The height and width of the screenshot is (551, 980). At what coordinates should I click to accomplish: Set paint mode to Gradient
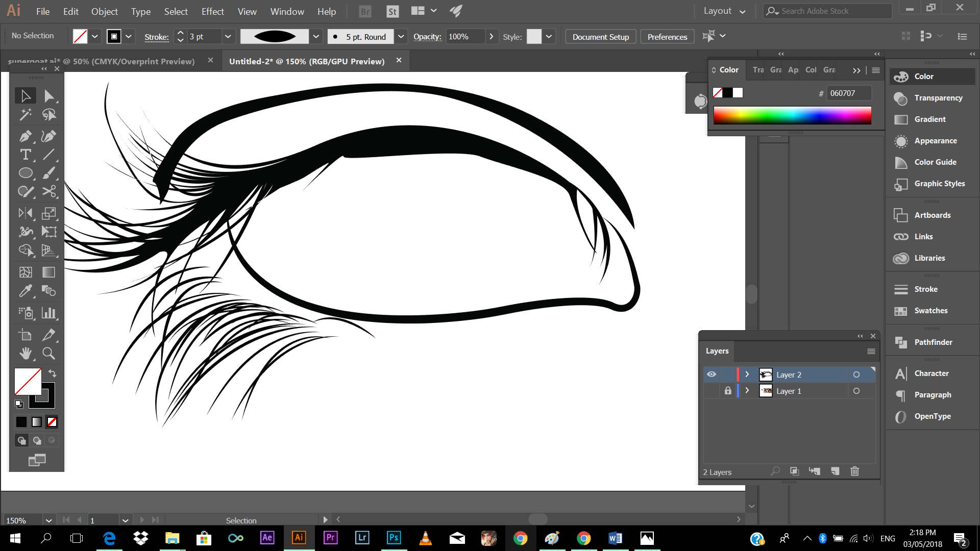[x=37, y=422]
